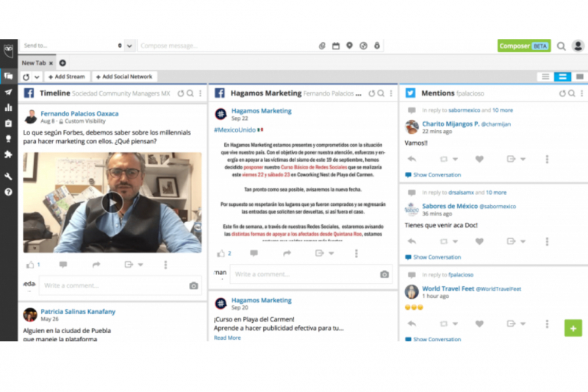This screenshot has width=588, height=392.
Task: Click the attachment paperclip icon in composer
Action: tap(321, 46)
